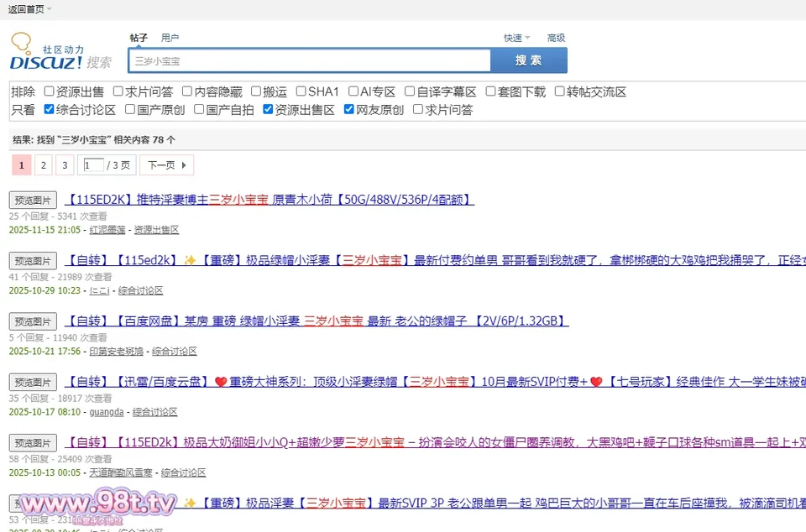
Task: Open author profile 天道酬勤风雪寒
Action: coord(121,472)
